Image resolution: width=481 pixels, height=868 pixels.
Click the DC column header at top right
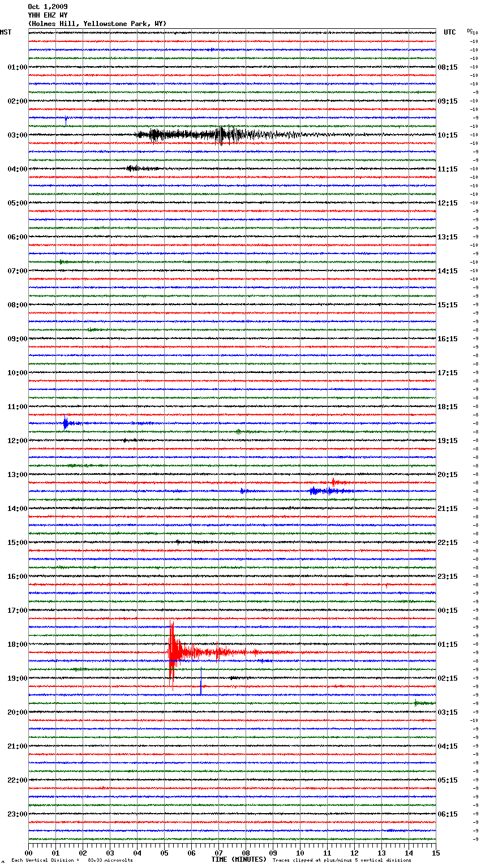470,31
